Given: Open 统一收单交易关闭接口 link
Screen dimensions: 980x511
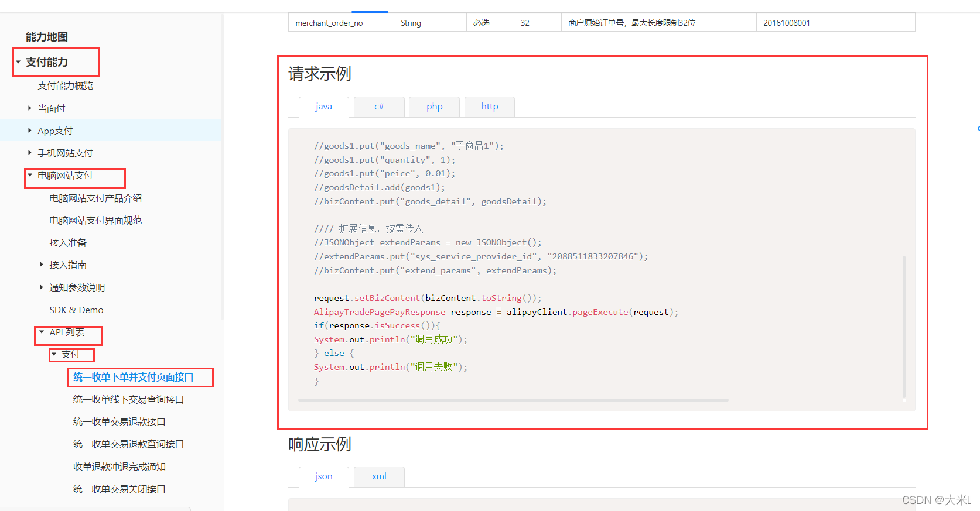Looking at the screenshot, I should pyautogui.click(x=119, y=489).
